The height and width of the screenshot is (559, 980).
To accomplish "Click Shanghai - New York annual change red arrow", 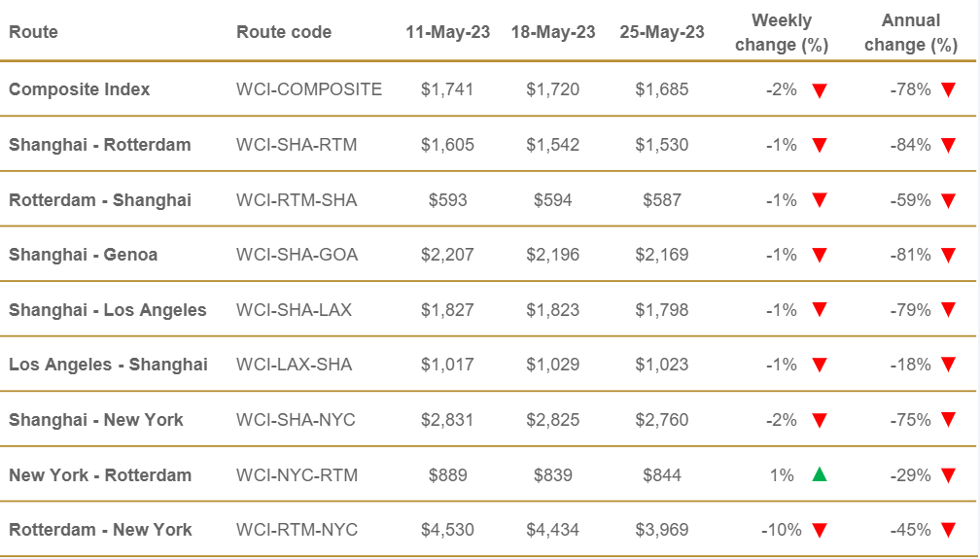I will click(949, 421).
